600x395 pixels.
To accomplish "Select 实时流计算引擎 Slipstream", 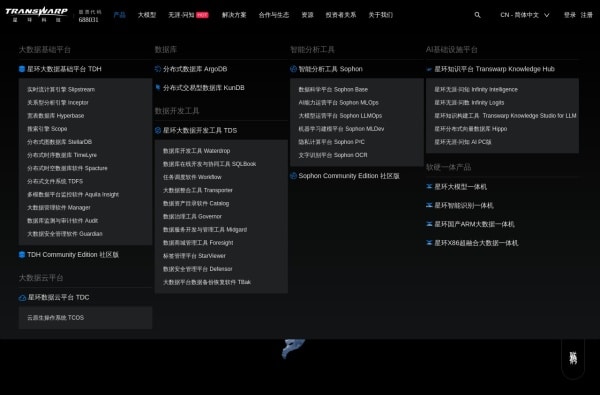I will pyautogui.click(x=61, y=90).
